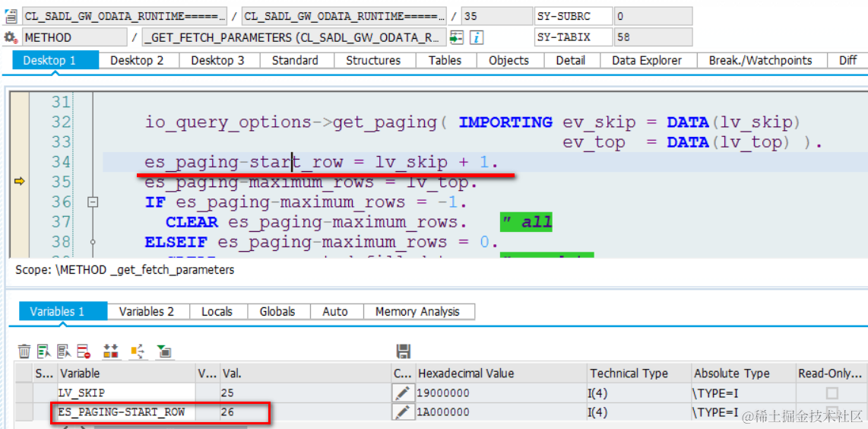Click the yellow execution arrow at line 35
Image resolution: width=868 pixels, height=429 pixels.
click(x=19, y=181)
